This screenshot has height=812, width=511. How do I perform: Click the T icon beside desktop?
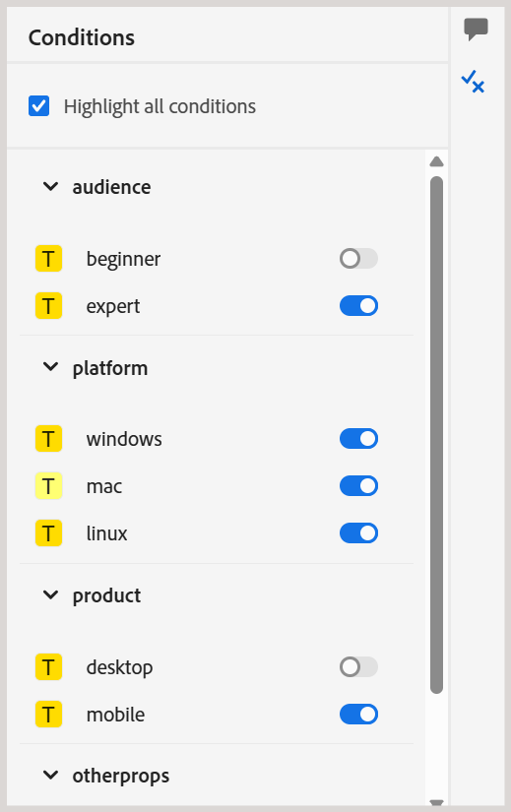(48, 666)
